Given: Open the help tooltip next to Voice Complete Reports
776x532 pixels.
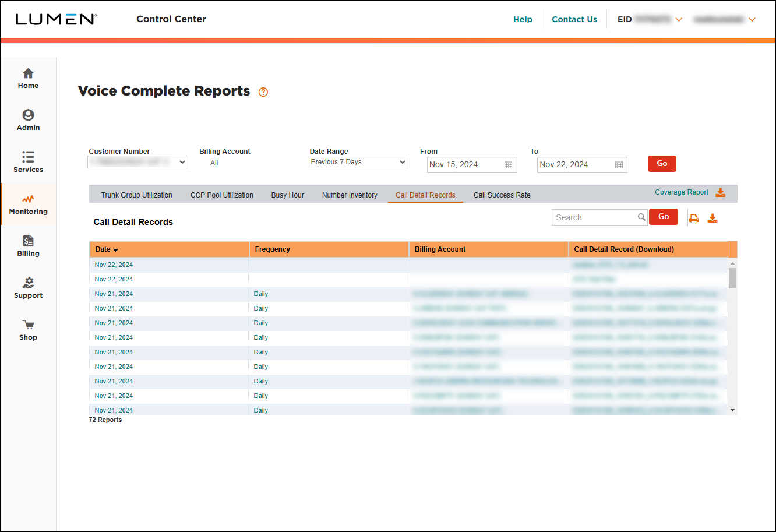Looking at the screenshot, I should tap(263, 92).
